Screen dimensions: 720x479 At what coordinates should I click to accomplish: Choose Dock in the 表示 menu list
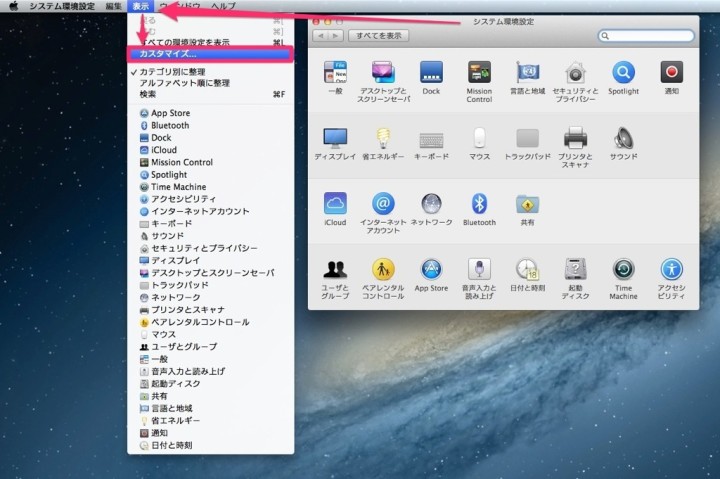pos(210,138)
